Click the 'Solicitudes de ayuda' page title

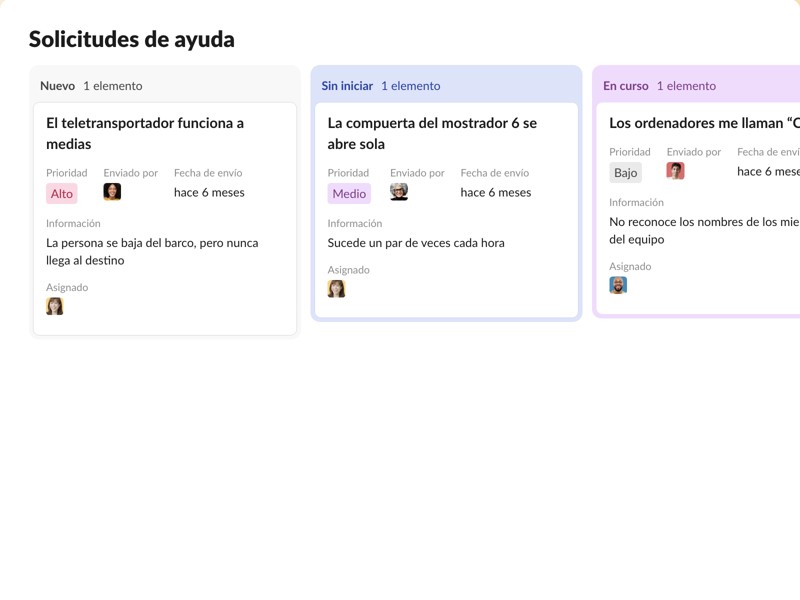pyautogui.click(x=132, y=40)
